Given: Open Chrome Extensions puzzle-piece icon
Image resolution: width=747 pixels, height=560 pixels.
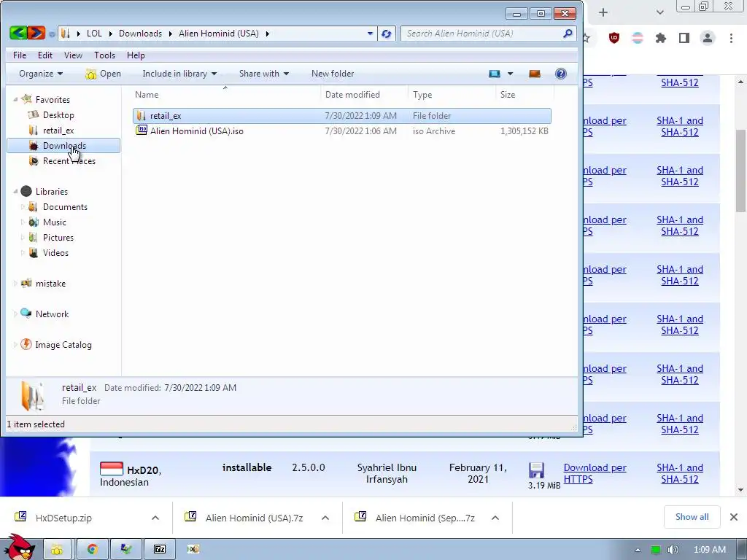Looking at the screenshot, I should click(x=660, y=38).
